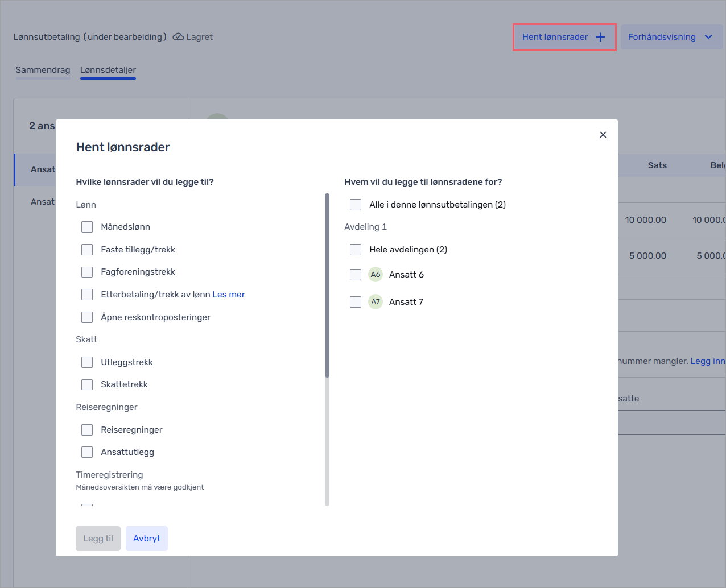Check the Reiseregninger checkbox
The height and width of the screenshot is (588, 726).
pos(87,430)
